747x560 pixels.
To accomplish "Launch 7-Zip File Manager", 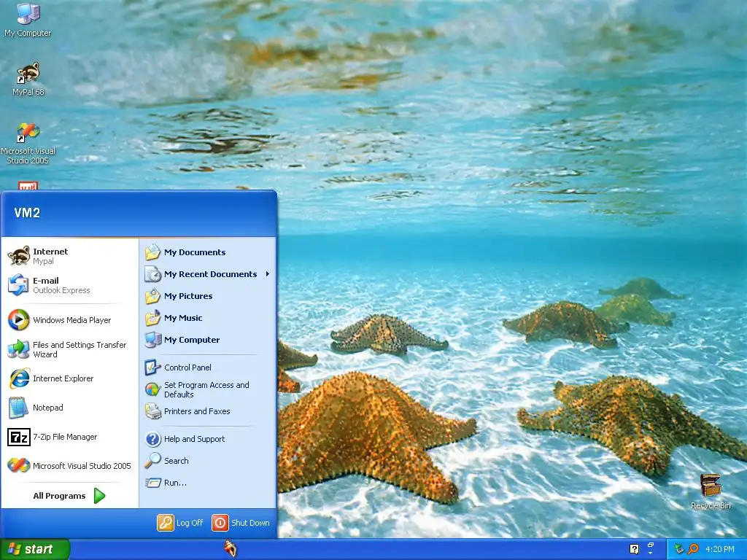I will 69,437.
